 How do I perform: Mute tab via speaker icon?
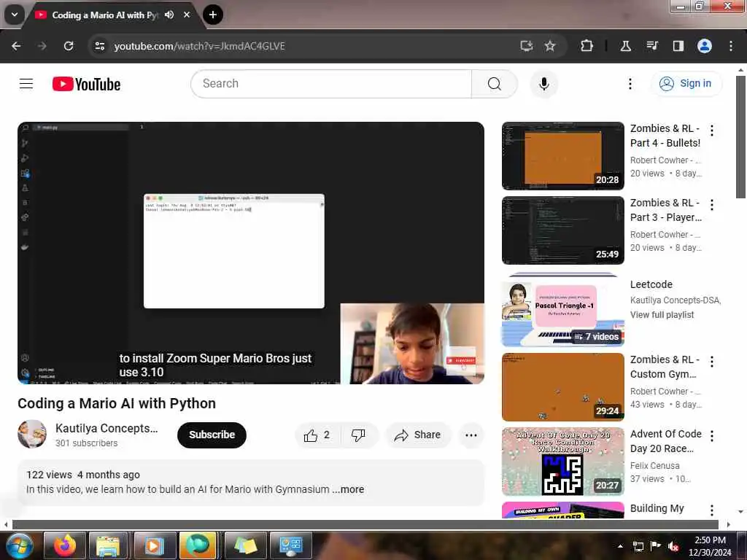click(x=169, y=15)
